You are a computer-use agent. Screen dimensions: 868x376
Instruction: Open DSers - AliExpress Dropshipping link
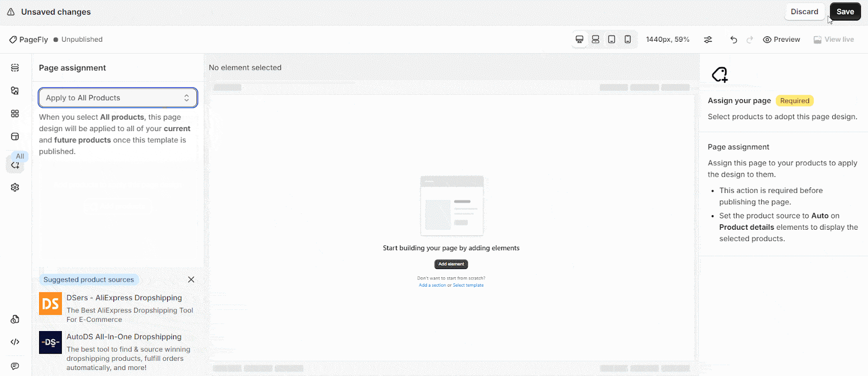(x=124, y=298)
